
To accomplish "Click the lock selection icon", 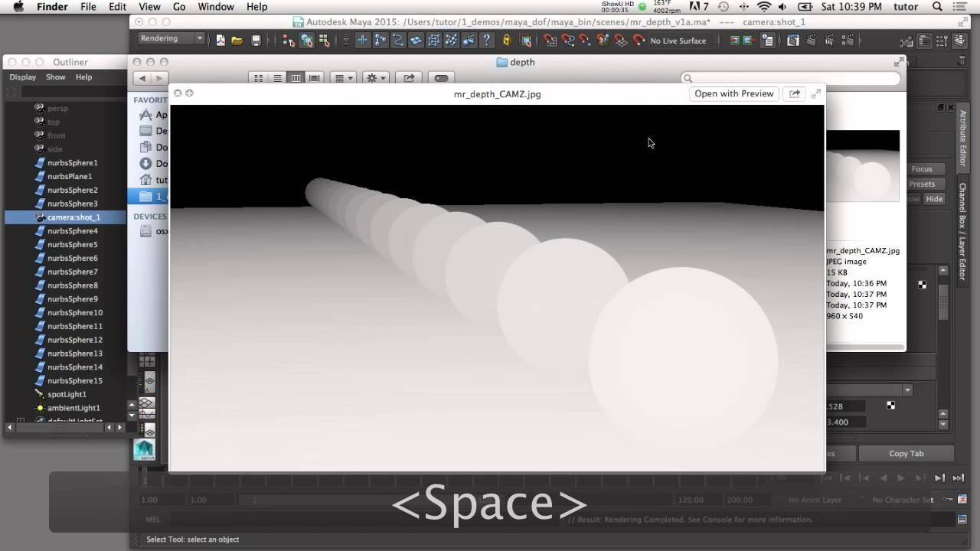I will click(x=506, y=41).
